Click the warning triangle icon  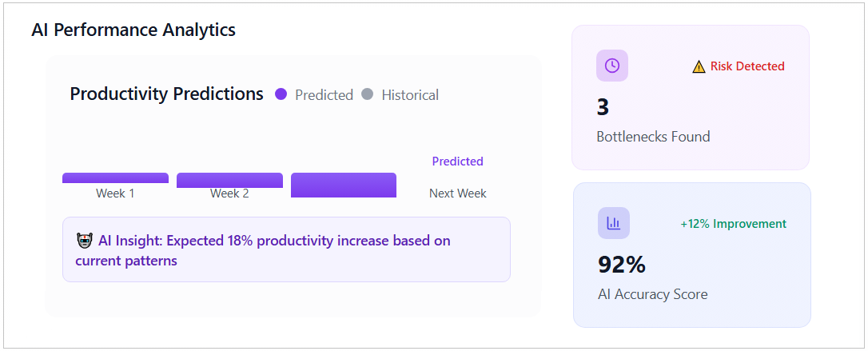(699, 67)
